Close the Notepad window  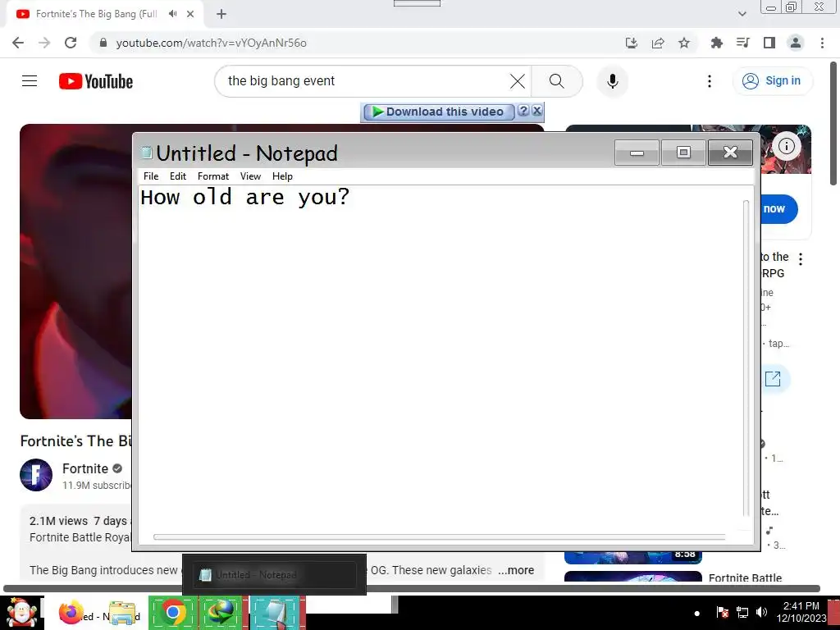(x=730, y=153)
